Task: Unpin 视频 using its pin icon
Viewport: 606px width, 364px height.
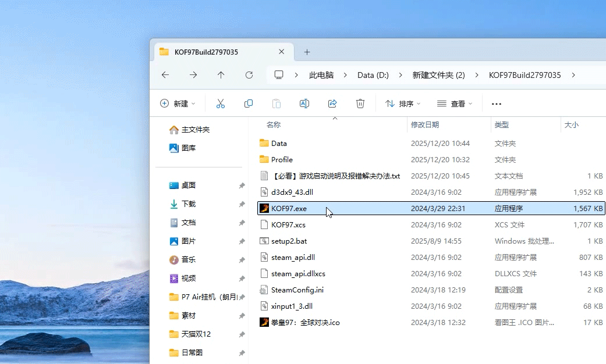Action: point(242,279)
